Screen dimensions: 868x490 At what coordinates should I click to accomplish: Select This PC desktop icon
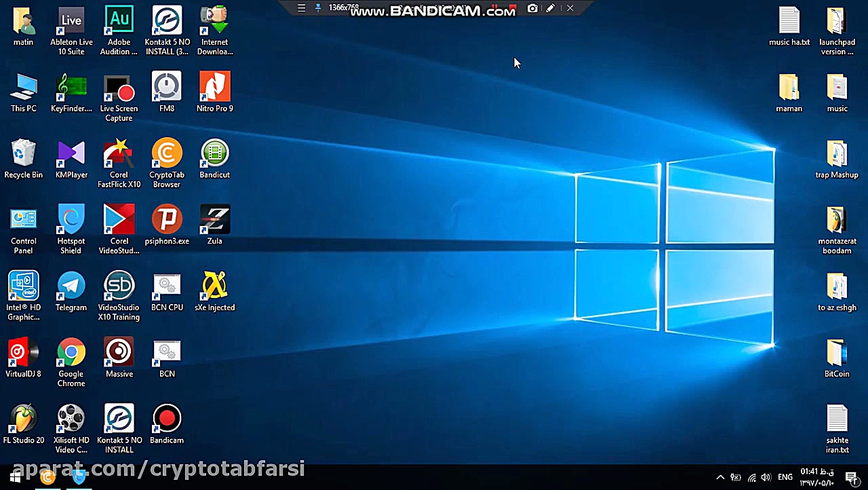coord(23,93)
